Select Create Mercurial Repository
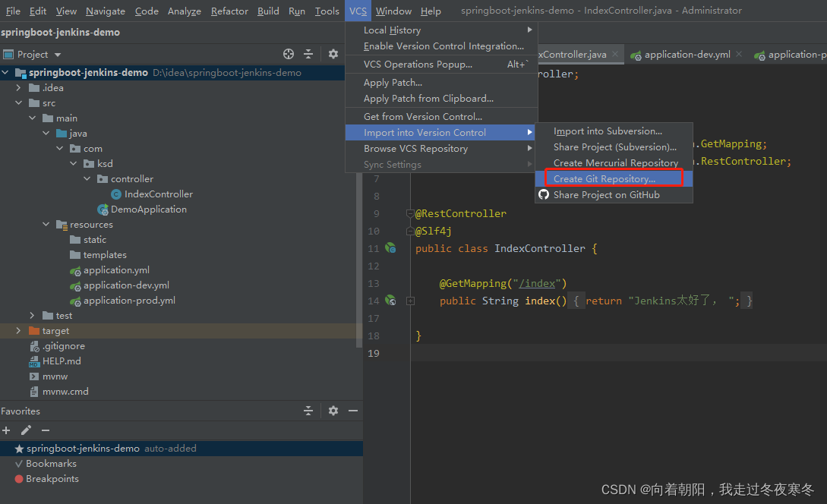This screenshot has width=827, height=504. (x=614, y=163)
